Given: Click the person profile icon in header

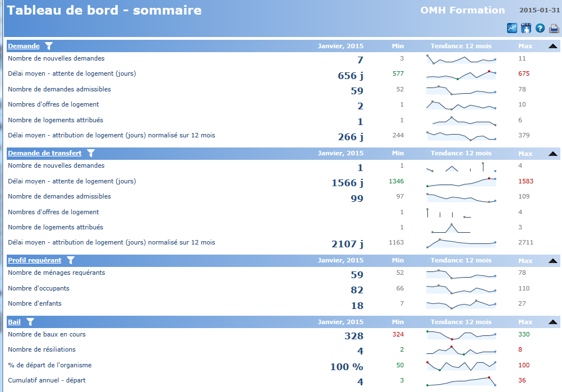Looking at the screenshot, I should point(526,29).
